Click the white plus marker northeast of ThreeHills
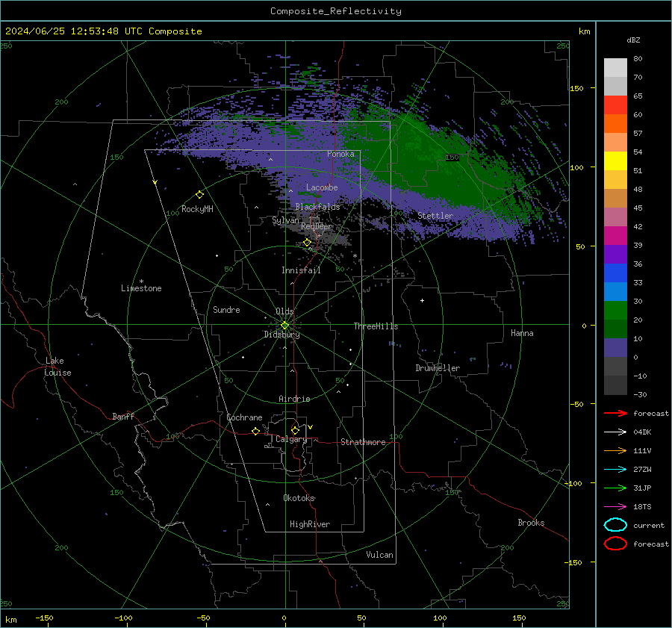Screen dimensions: 672x628 point(422,300)
